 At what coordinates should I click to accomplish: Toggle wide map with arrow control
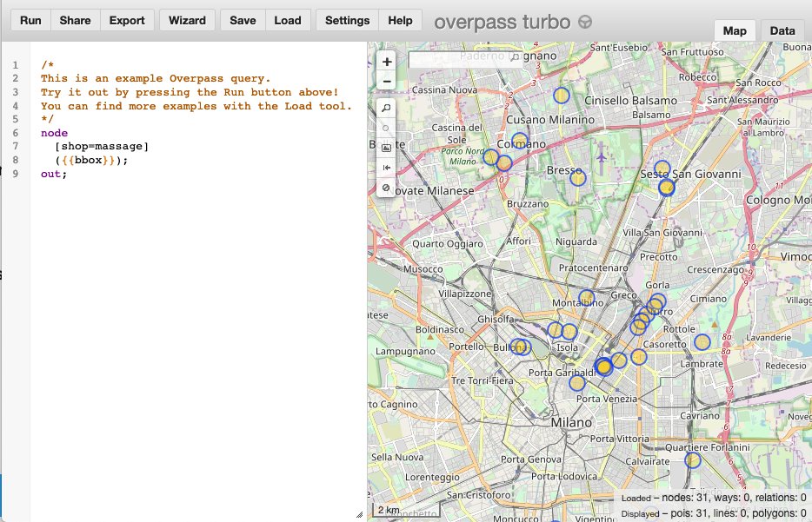coord(386,168)
